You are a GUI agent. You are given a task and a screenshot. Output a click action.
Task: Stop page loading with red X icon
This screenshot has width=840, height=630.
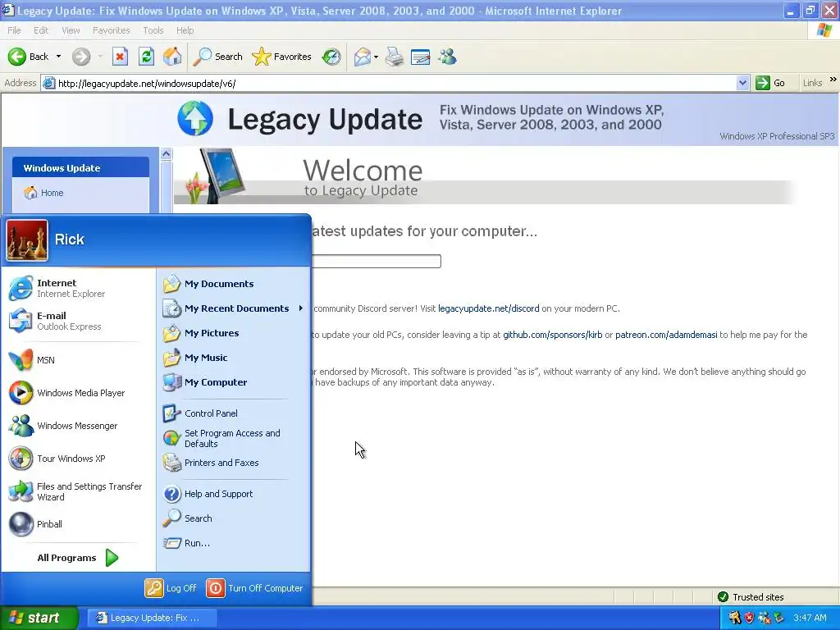[x=120, y=57]
